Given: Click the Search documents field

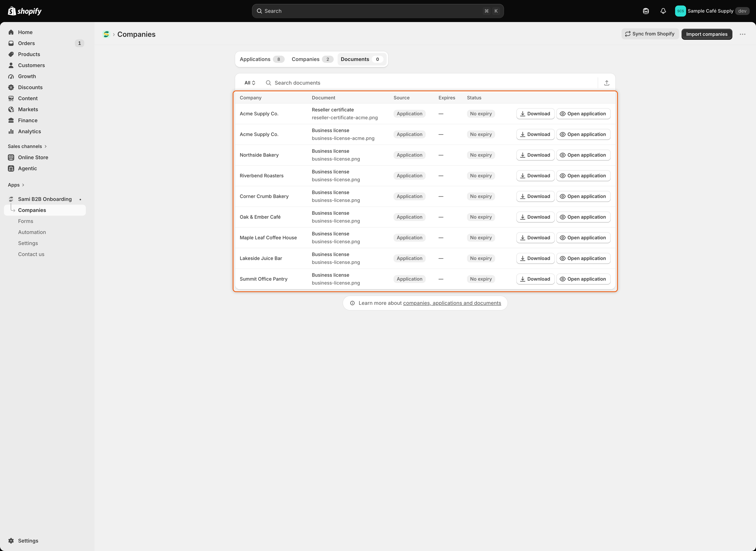Looking at the screenshot, I should pos(430,83).
